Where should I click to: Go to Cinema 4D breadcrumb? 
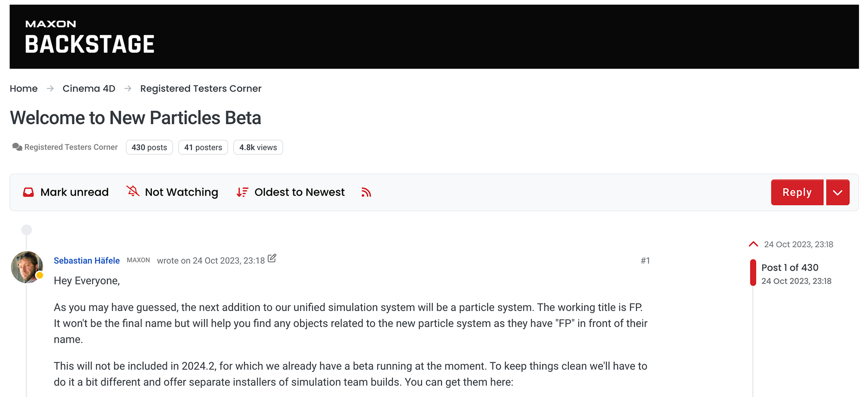click(89, 89)
